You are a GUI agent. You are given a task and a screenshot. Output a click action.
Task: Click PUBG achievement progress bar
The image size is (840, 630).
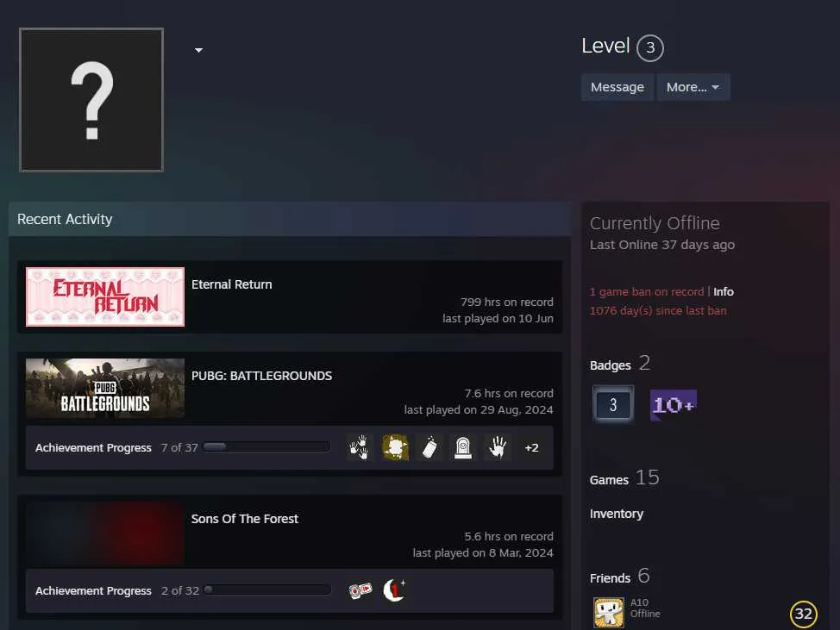[x=266, y=447]
